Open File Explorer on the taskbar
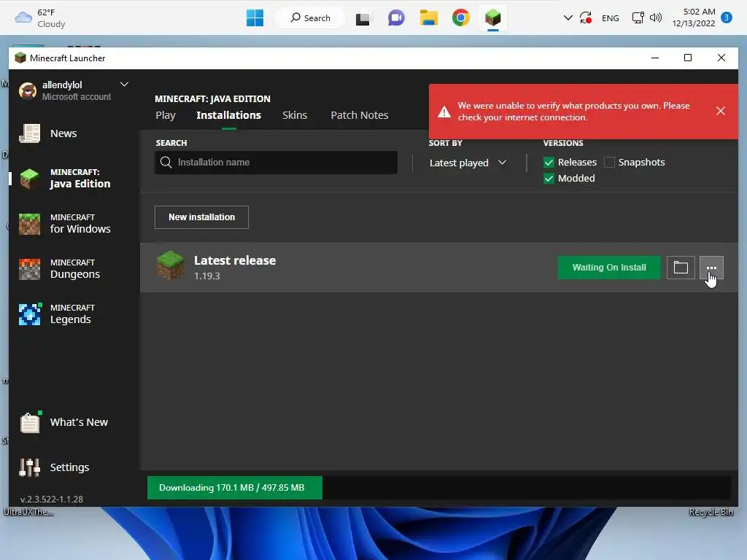 429,18
